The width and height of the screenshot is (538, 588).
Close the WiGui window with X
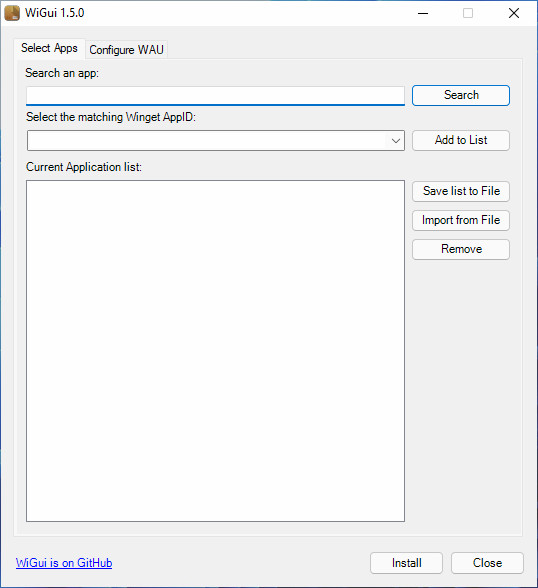pos(514,13)
